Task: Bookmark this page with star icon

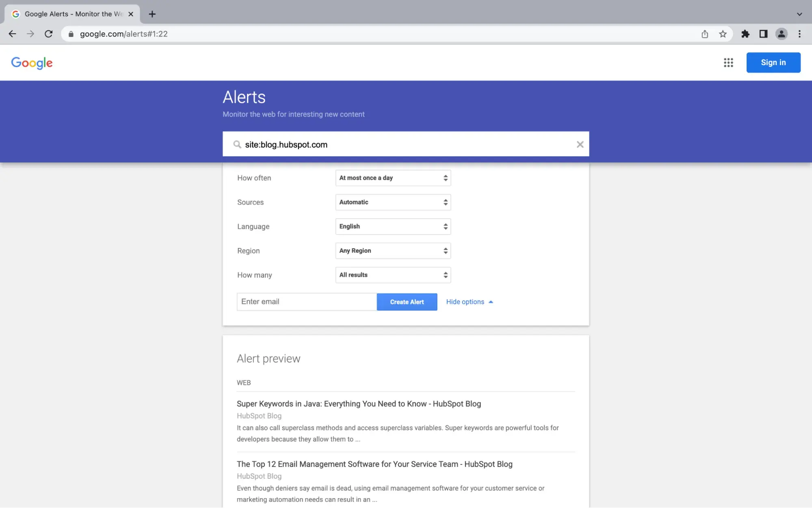Action: tap(723, 34)
